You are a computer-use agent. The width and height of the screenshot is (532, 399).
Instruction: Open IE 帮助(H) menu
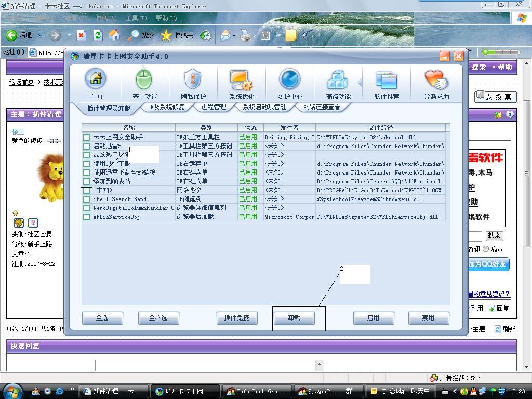click(166, 18)
